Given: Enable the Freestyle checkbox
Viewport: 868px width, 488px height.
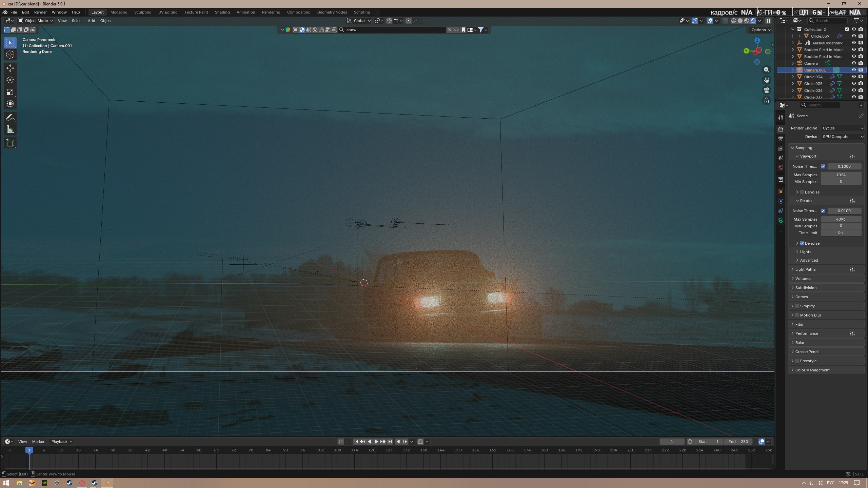Looking at the screenshot, I should tap(797, 361).
